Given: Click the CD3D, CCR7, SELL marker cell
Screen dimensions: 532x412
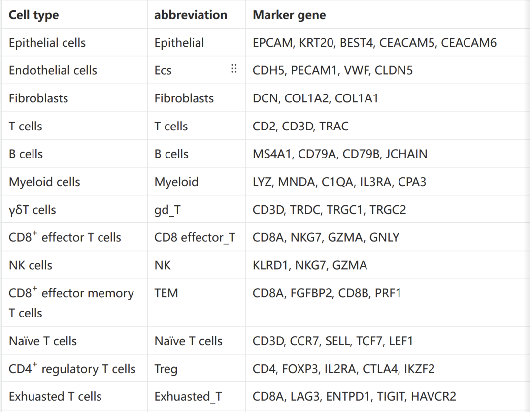Looking at the screenshot, I should point(332,341).
